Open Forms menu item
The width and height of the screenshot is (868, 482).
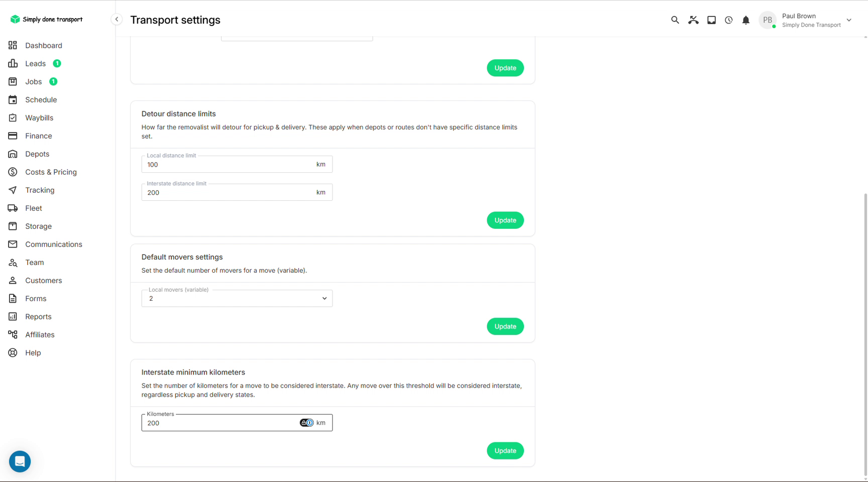click(36, 298)
